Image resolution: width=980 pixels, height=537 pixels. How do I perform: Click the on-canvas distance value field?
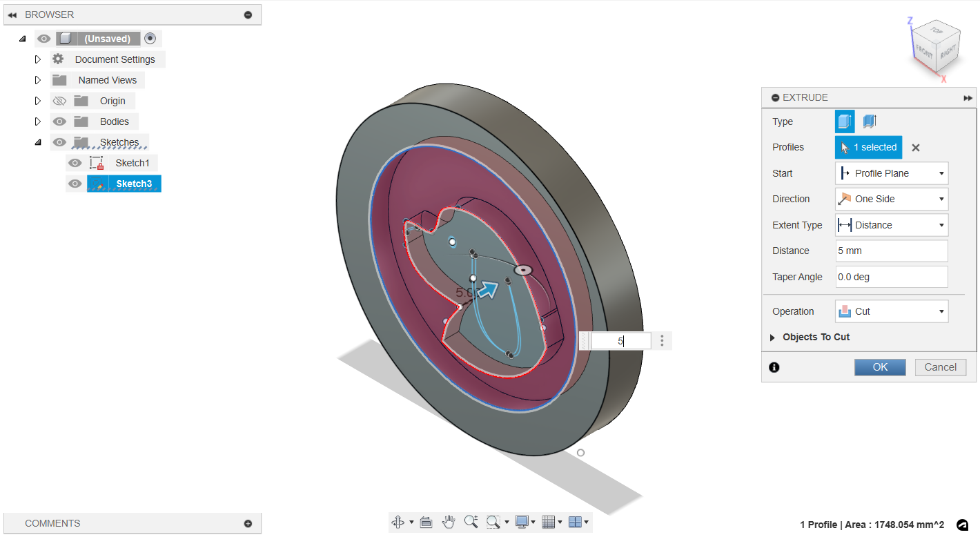(x=620, y=341)
